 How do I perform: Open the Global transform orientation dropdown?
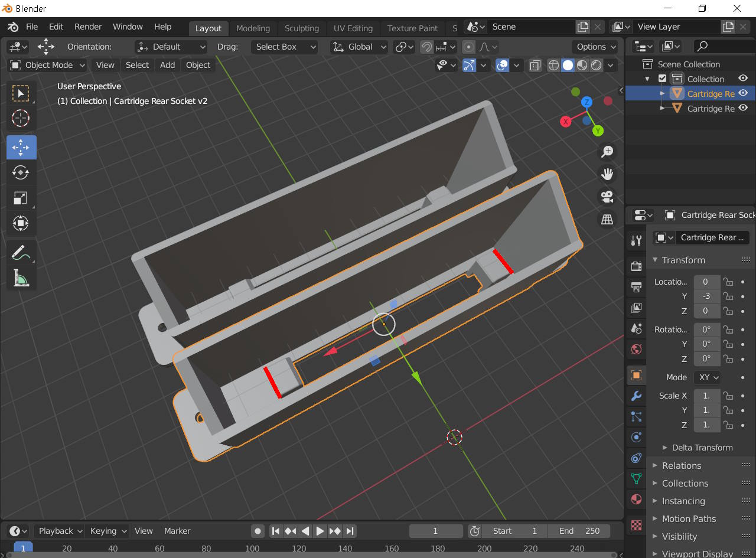pos(359,47)
